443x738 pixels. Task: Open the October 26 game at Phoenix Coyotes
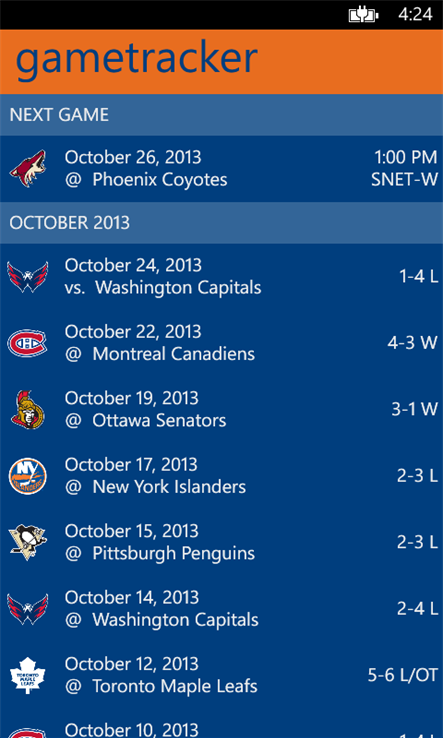coord(221,168)
